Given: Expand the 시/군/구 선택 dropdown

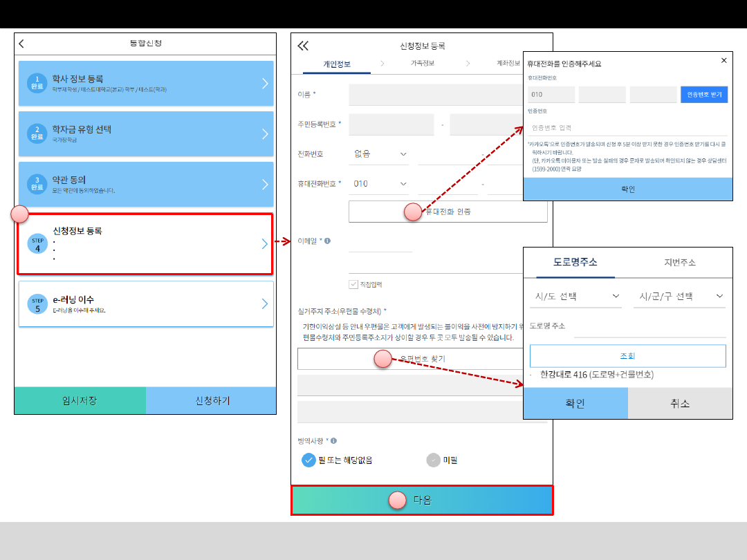Looking at the screenshot, I should [679, 297].
